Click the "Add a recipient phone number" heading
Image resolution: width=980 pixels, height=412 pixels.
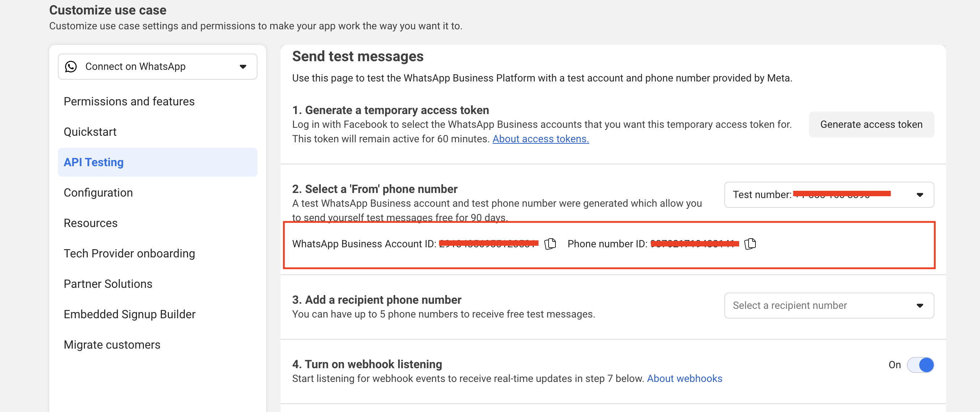pyautogui.click(x=376, y=300)
